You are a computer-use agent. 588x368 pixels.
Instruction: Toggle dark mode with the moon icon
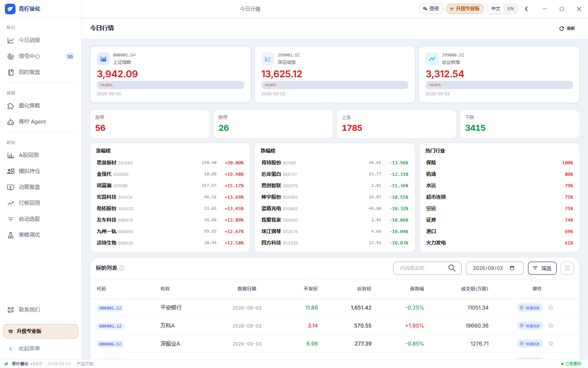click(x=527, y=9)
